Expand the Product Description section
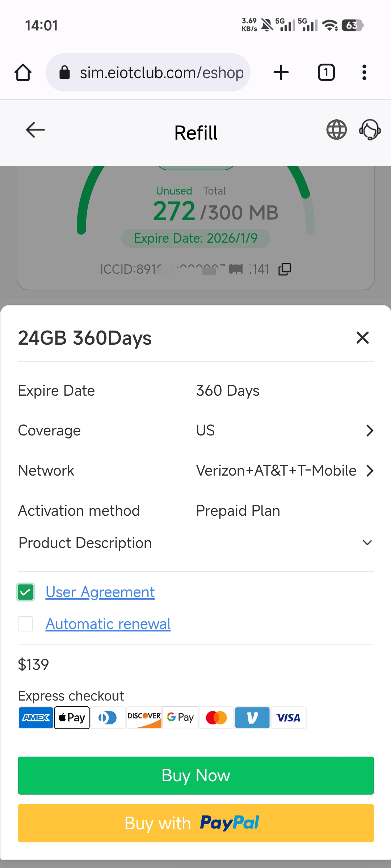 367,543
